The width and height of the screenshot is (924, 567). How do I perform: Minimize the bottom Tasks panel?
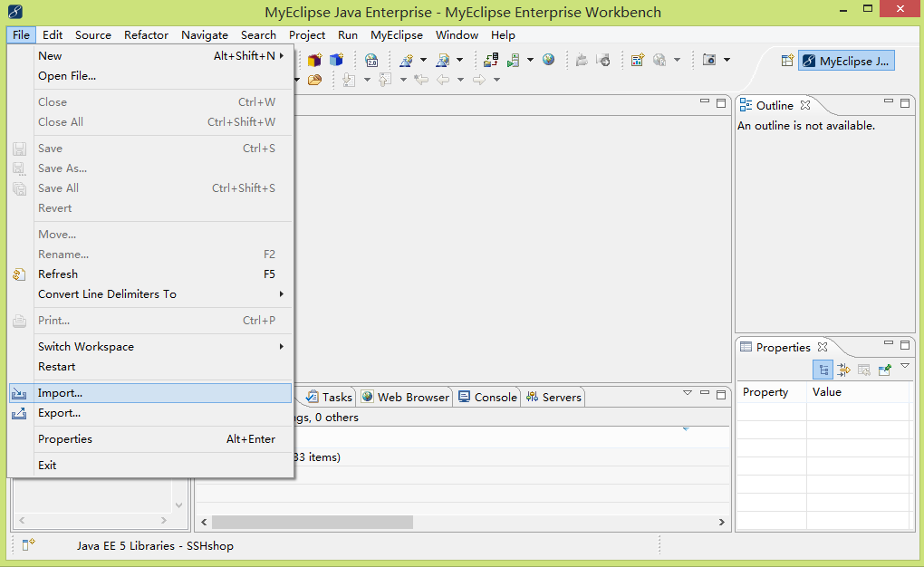[704, 392]
